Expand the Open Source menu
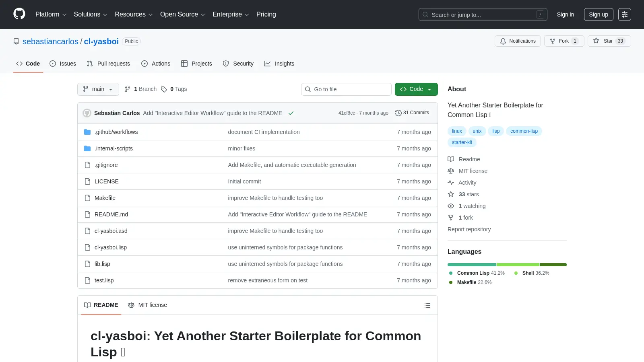Image resolution: width=644 pixels, height=362 pixels. pos(182,14)
